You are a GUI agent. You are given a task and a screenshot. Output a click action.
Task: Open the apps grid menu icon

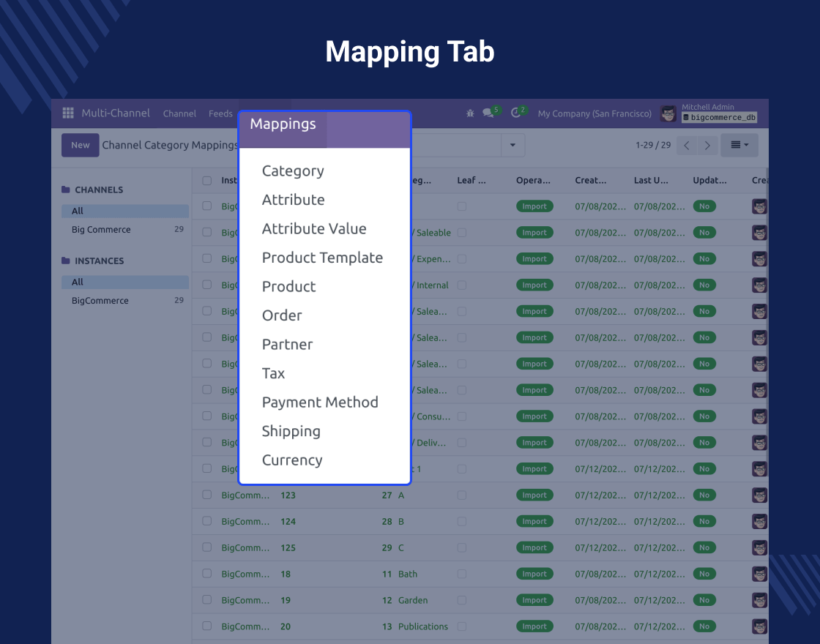click(x=68, y=113)
